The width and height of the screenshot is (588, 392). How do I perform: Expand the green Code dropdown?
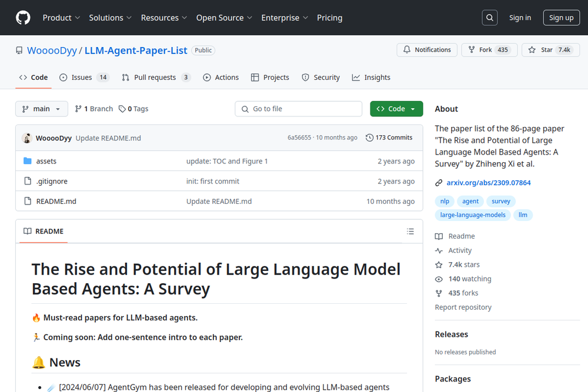[396, 109]
